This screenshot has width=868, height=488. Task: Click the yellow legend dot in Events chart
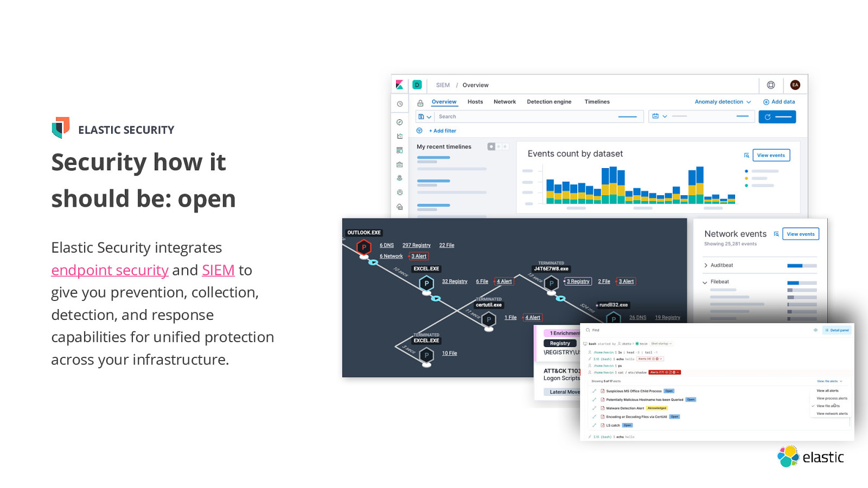746,178
